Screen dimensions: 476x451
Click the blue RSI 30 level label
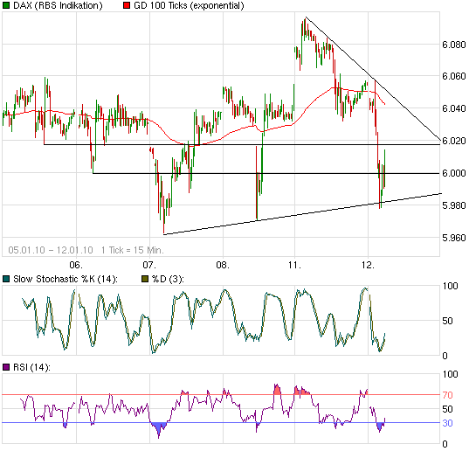[x=447, y=423]
